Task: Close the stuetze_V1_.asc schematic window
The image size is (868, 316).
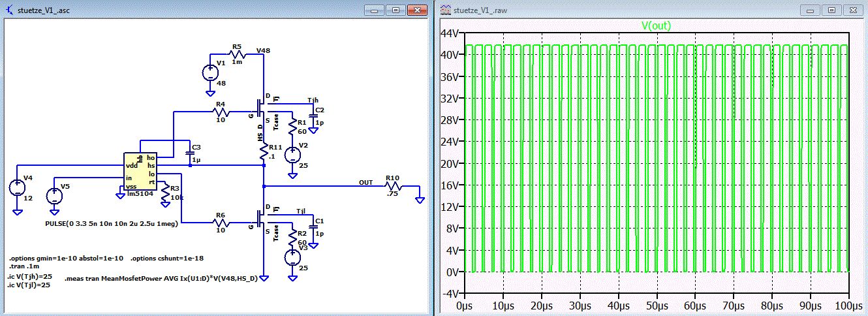Action: click(418, 10)
